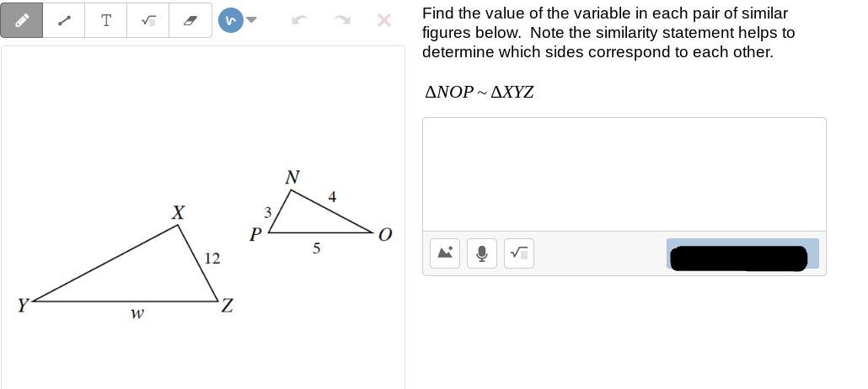868x389 pixels.
Task: Expand the pen color dropdown arrow
Action: click(x=251, y=20)
